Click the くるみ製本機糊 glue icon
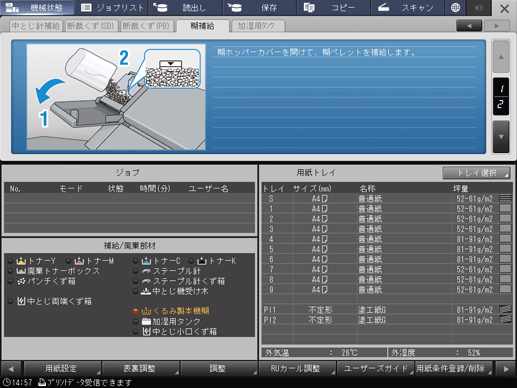Image resolution: width=517 pixels, height=388 pixels. click(146, 311)
